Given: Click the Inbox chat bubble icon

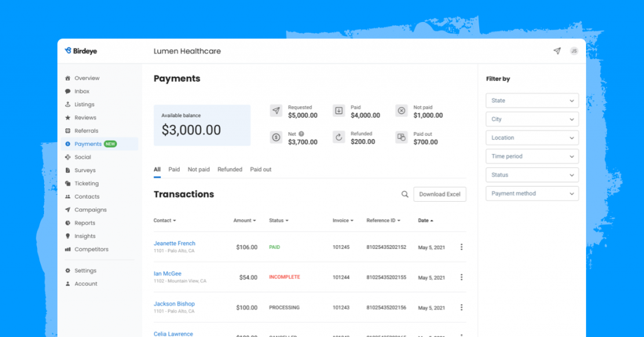Looking at the screenshot, I should pos(68,91).
